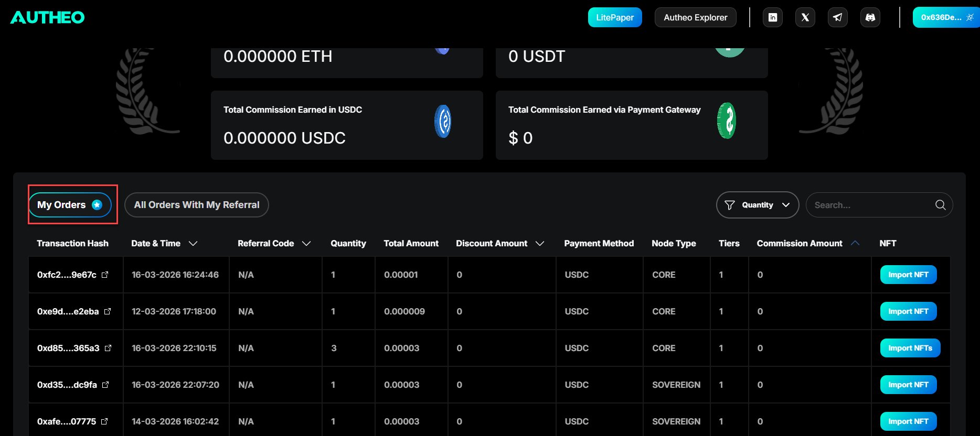Click CORE node type in 0xd85....365a3 row

664,348
